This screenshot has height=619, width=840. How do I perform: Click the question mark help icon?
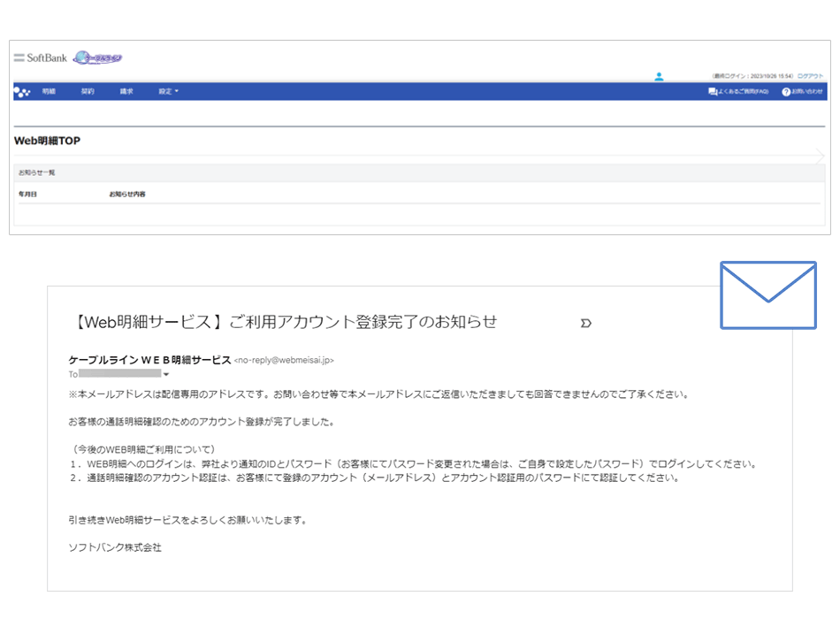pos(785,92)
